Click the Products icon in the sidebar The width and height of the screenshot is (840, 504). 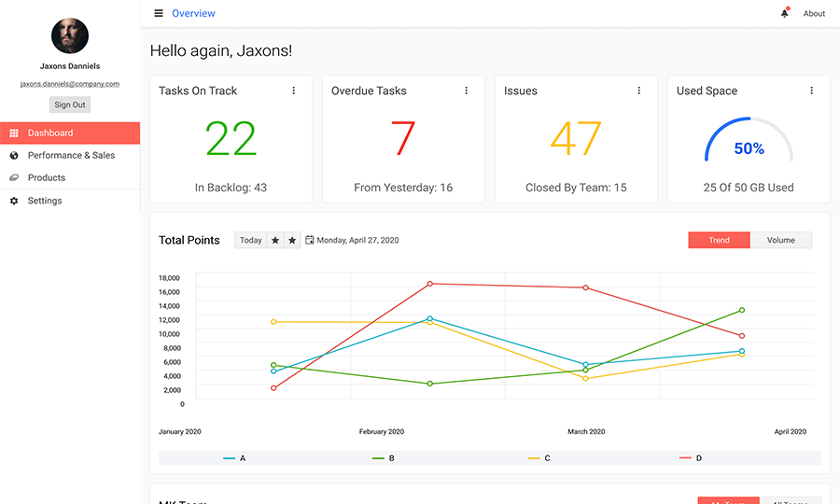14,177
